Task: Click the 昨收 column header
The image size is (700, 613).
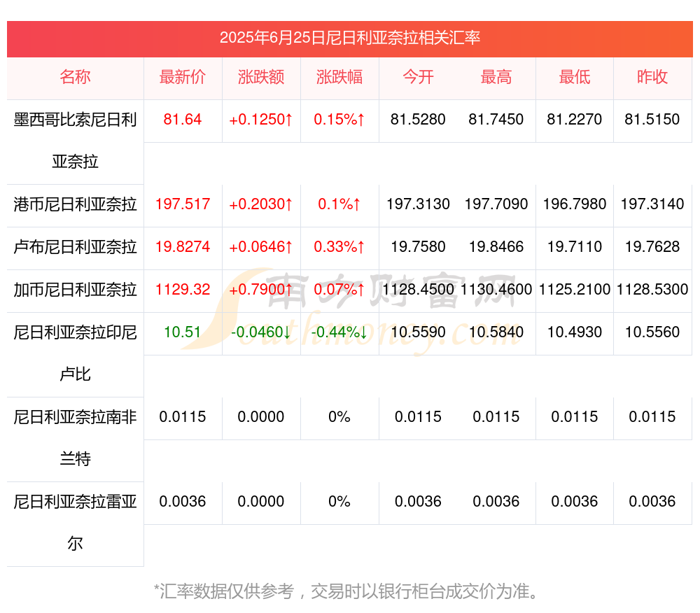Action: tap(652, 77)
